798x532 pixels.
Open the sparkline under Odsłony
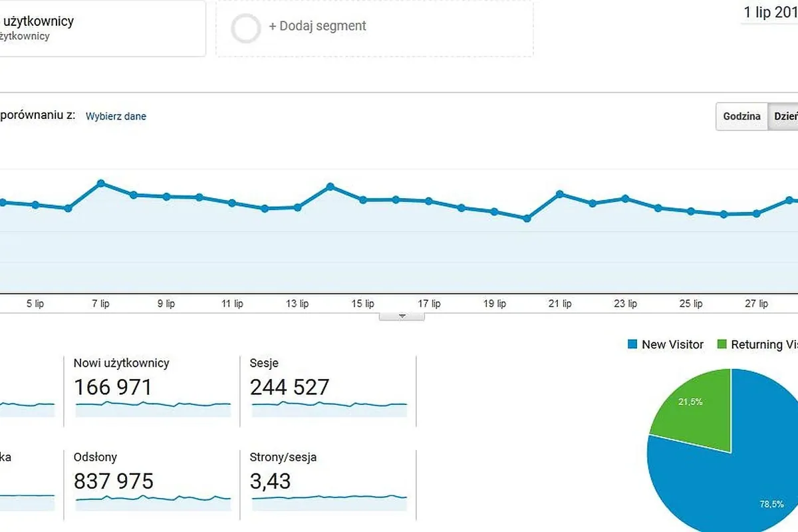click(x=153, y=502)
